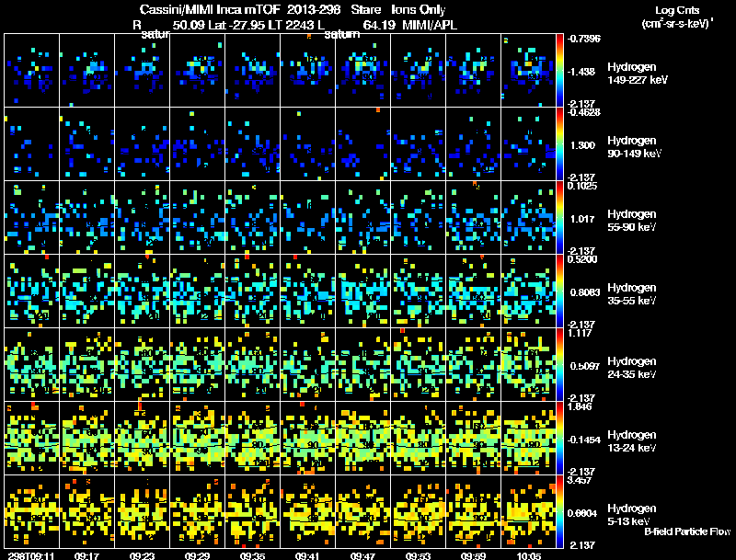This screenshot has height=560, width=736.
Task: Click the -0.7396 color scale value
Action: click(x=583, y=39)
